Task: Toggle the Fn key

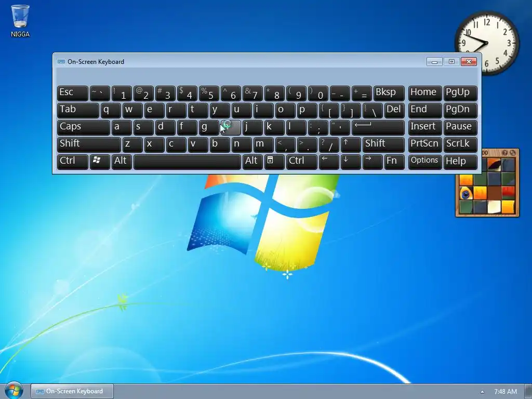Action: [x=394, y=162]
